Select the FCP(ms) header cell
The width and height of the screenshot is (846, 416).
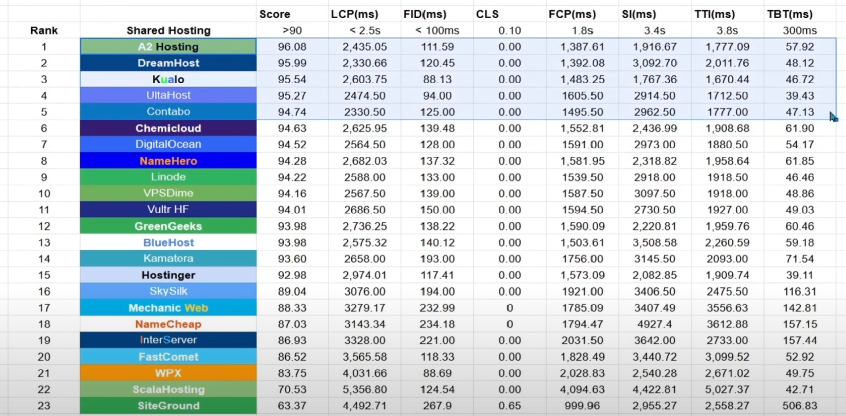coord(572,15)
